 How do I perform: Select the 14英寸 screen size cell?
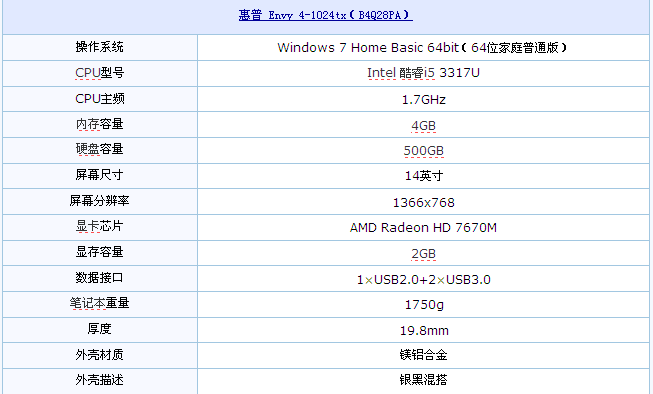click(423, 176)
